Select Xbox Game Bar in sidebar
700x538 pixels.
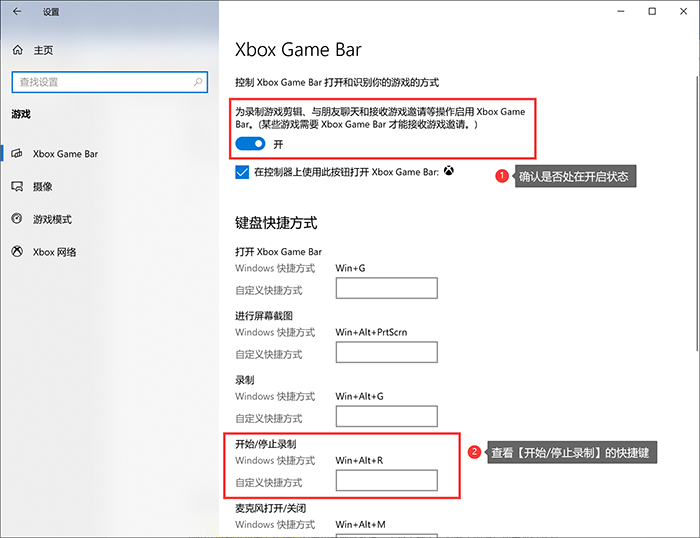(x=65, y=154)
